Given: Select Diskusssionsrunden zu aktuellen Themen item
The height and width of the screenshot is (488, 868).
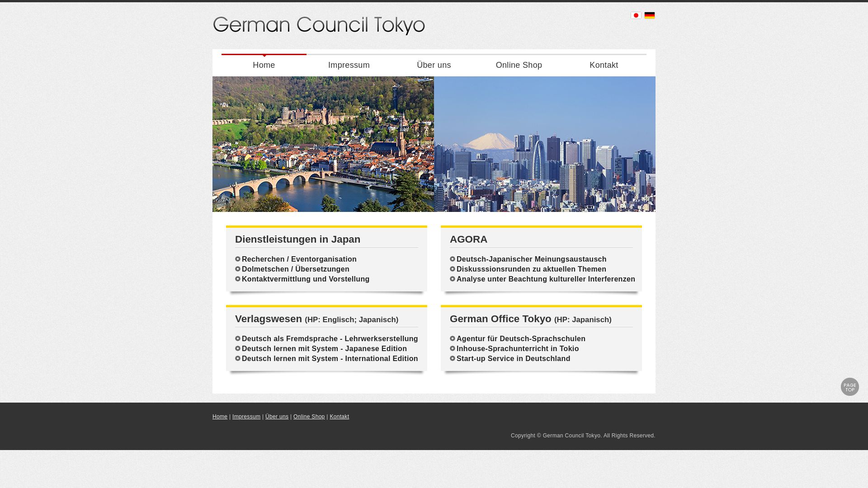Looking at the screenshot, I should coord(531,269).
